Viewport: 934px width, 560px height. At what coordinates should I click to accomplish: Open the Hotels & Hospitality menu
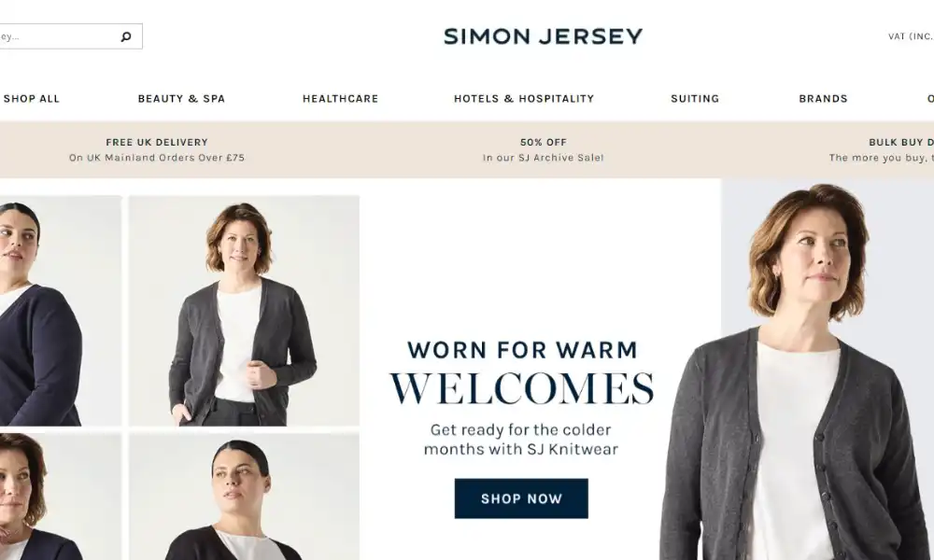coord(524,99)
